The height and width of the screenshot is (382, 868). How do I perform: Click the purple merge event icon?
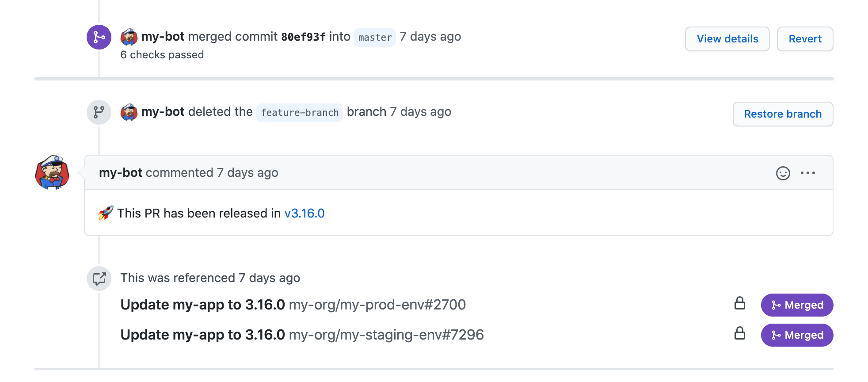[99, 37]
